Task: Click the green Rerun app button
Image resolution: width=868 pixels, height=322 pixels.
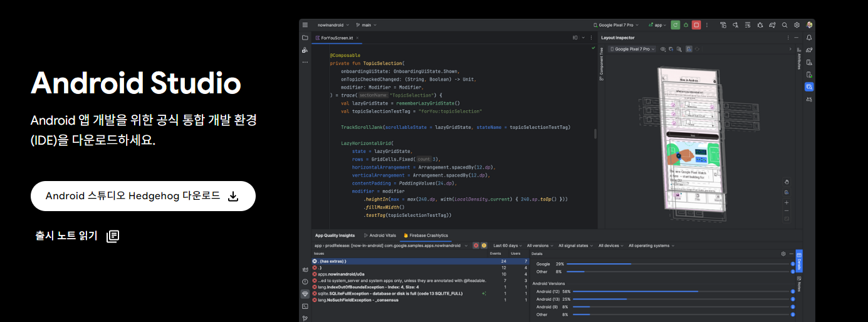Action: [676, 25]
